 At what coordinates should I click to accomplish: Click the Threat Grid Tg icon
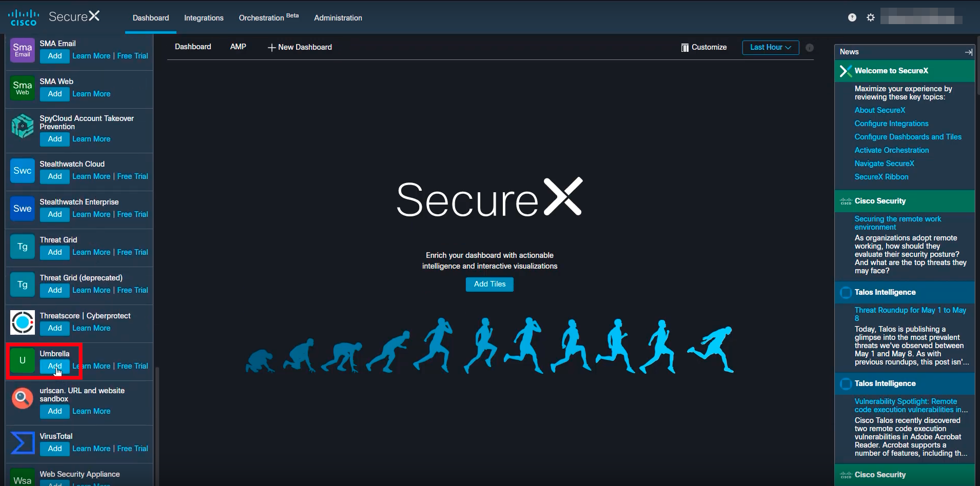[x=22, y=246]
